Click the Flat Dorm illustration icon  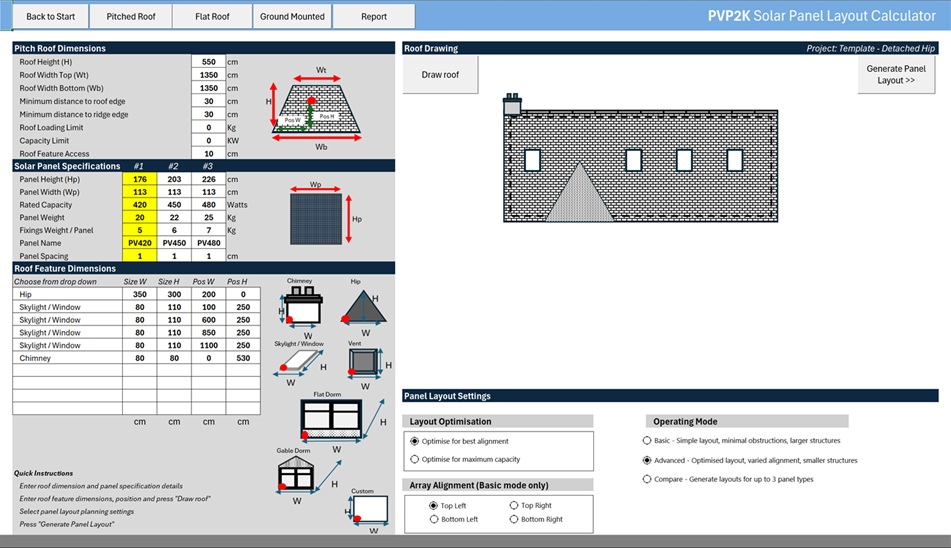point(331,419)
